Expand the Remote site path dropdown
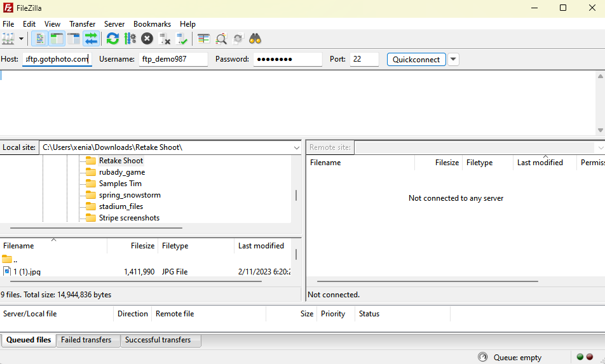 [601, 147]
